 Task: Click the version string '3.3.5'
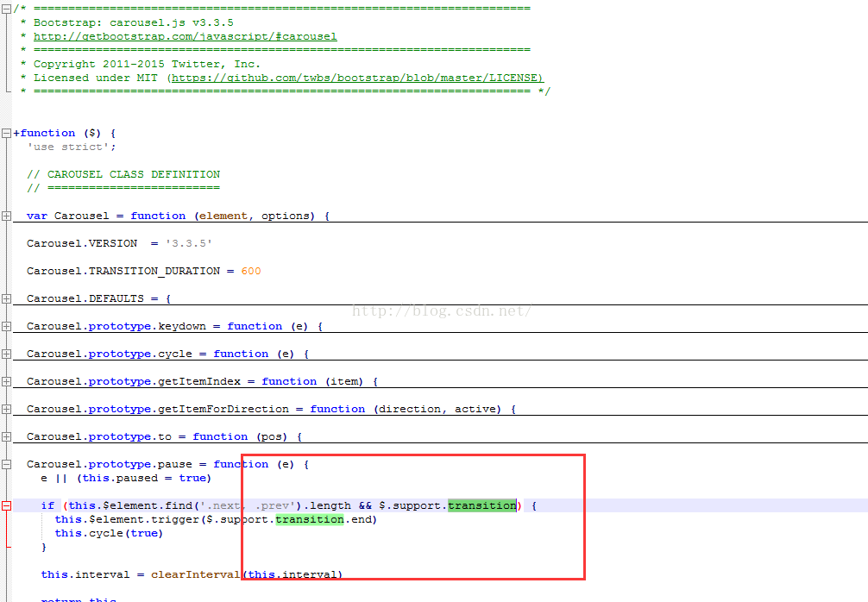189,243
